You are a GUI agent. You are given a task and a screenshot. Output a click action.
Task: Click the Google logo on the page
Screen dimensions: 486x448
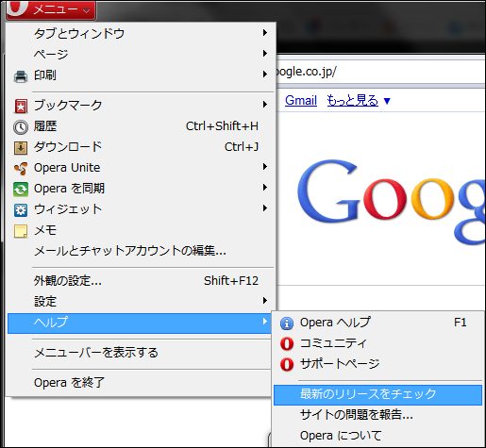392,201
